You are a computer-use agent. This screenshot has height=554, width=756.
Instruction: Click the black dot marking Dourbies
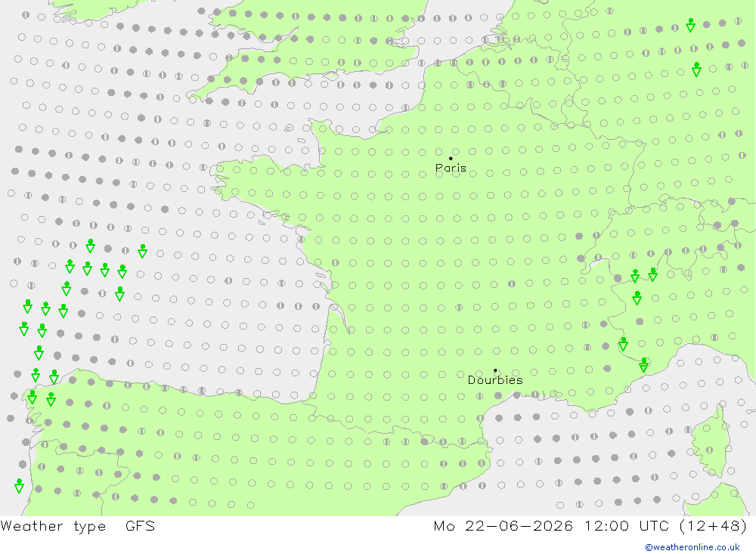pos(495,370)
